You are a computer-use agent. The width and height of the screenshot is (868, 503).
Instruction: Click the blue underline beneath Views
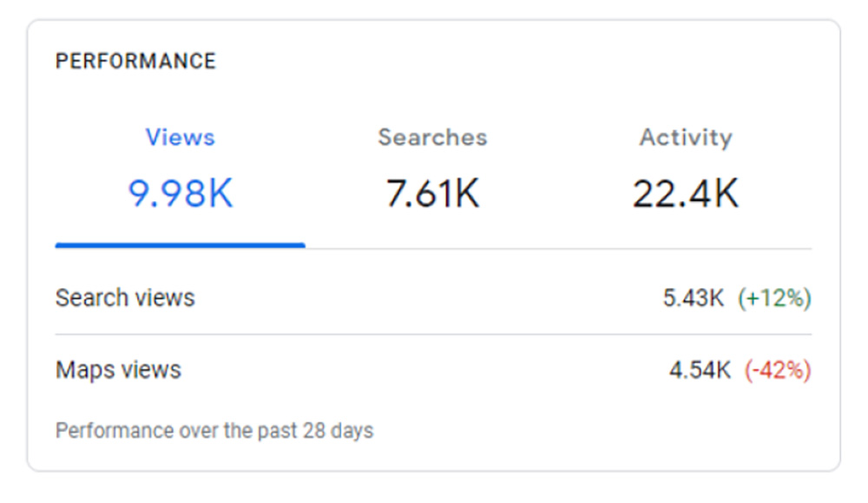pyautogui.click(x=180, y=245)
